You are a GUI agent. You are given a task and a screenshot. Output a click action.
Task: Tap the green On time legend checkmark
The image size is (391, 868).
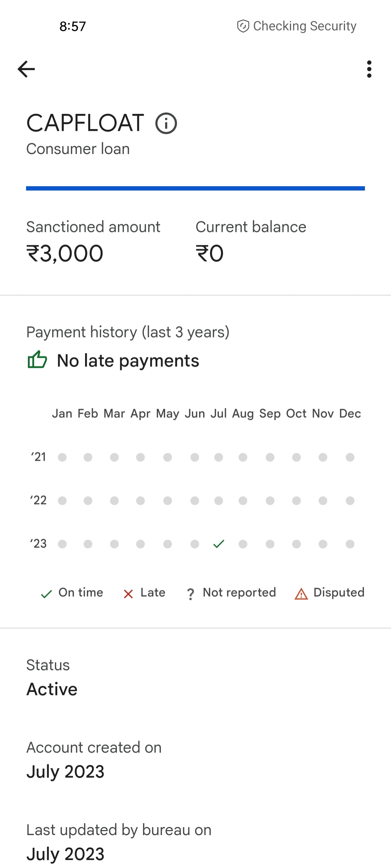coord(46,594)
